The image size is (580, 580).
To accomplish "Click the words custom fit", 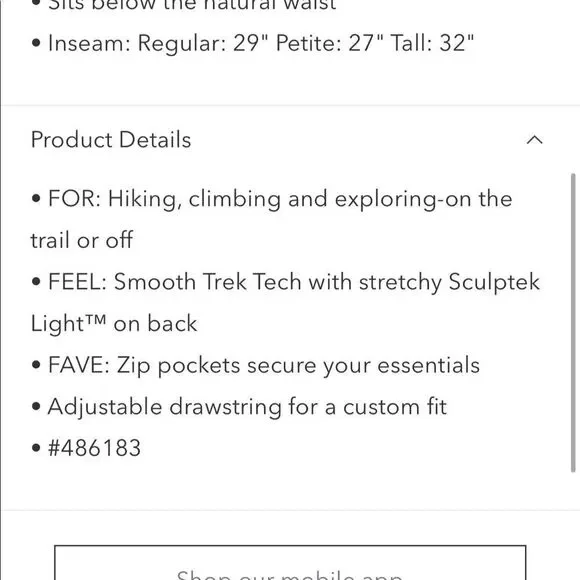I will click(395, 407).
